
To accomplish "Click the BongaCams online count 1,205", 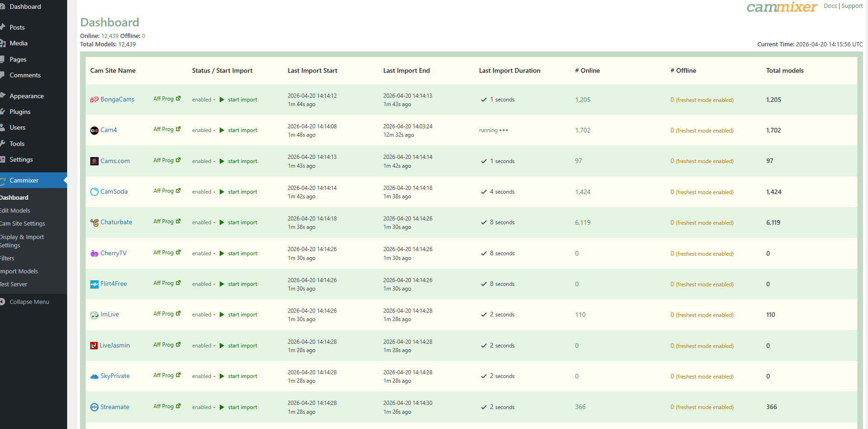I will pyautogui.click(x=582, y=100).
